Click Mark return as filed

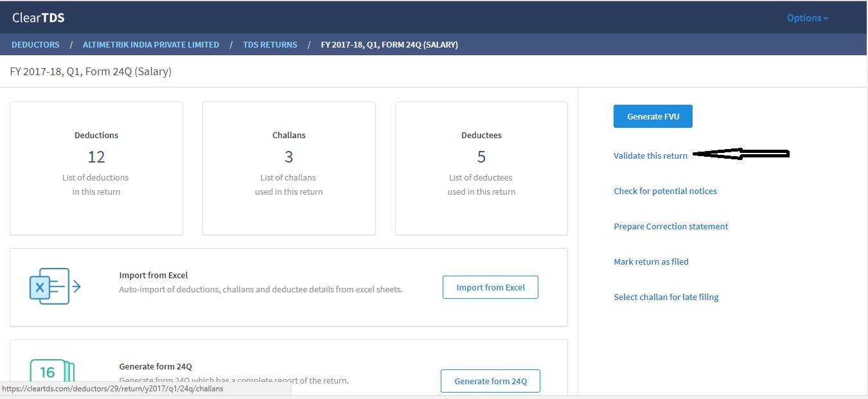click(x=651, y=262)
